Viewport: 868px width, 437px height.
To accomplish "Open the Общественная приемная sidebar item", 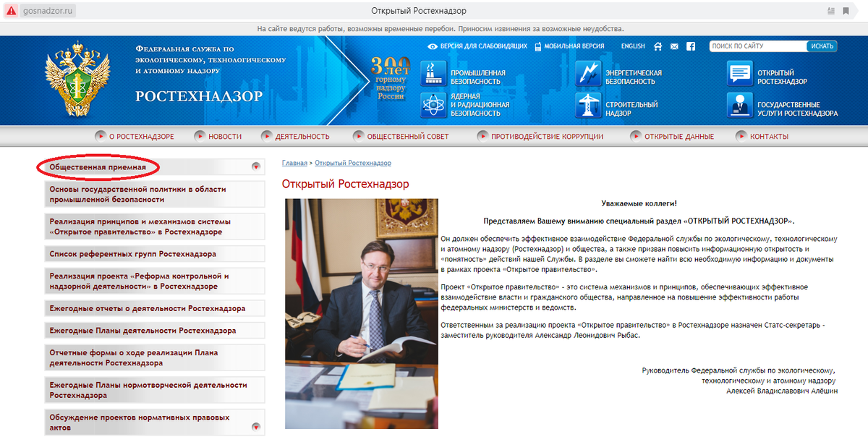I will coord(155,167).
